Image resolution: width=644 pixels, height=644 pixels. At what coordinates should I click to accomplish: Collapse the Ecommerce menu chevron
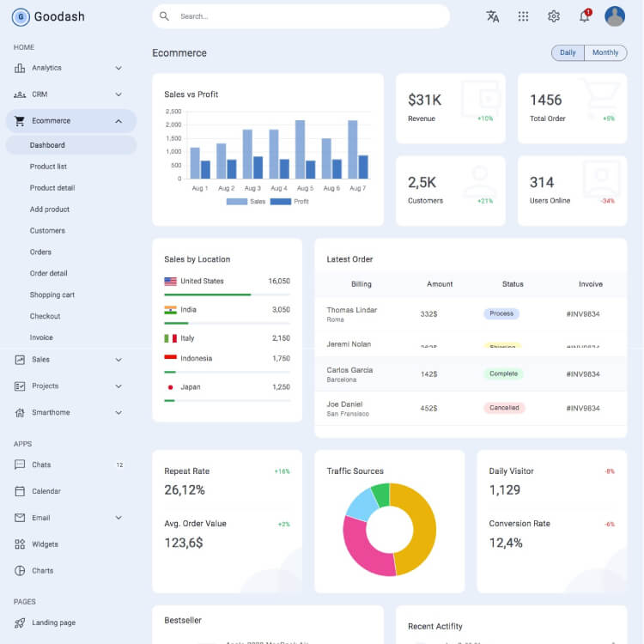pyautogui.click(x=118, y=121)
